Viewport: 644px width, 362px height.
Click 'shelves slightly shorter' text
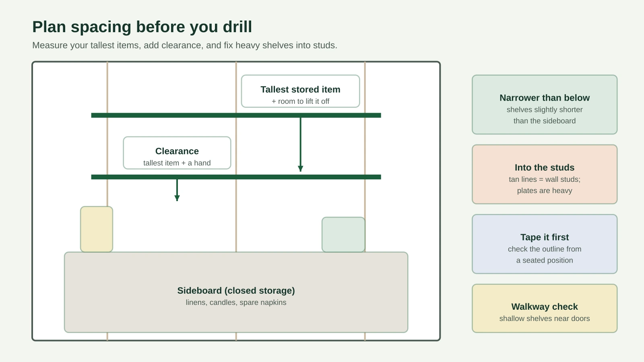(545, 109)
